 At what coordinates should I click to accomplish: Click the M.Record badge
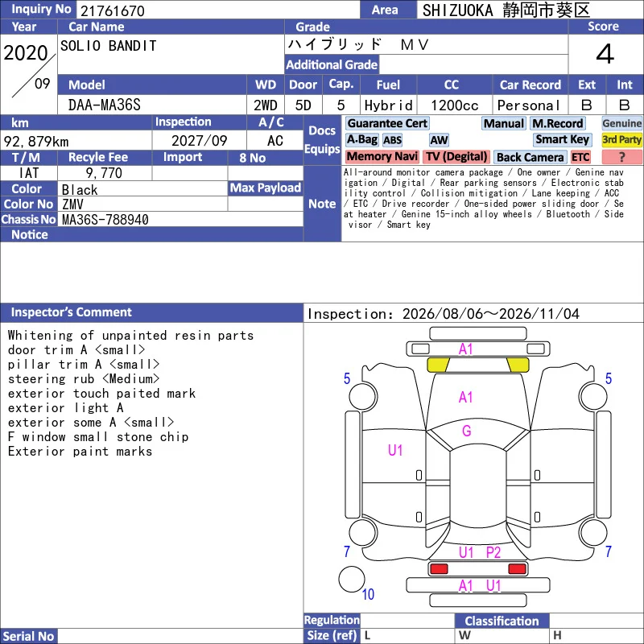(557, 123)
